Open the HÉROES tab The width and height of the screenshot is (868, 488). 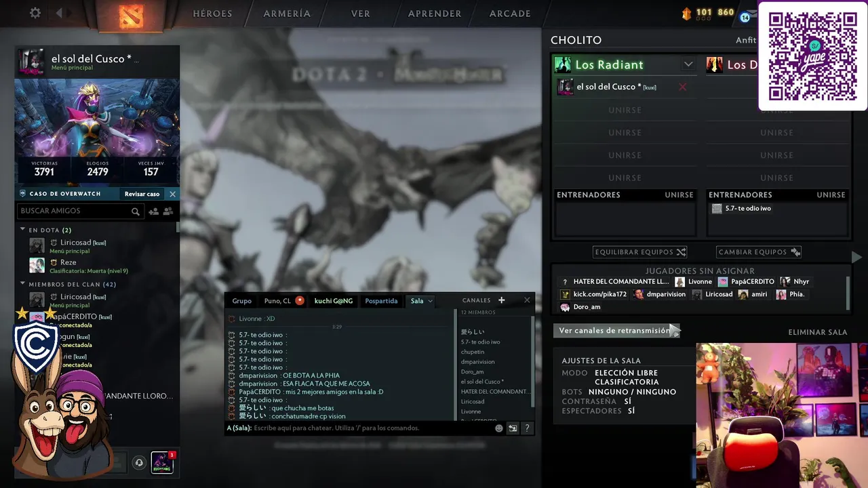click(x=212, y=14)
